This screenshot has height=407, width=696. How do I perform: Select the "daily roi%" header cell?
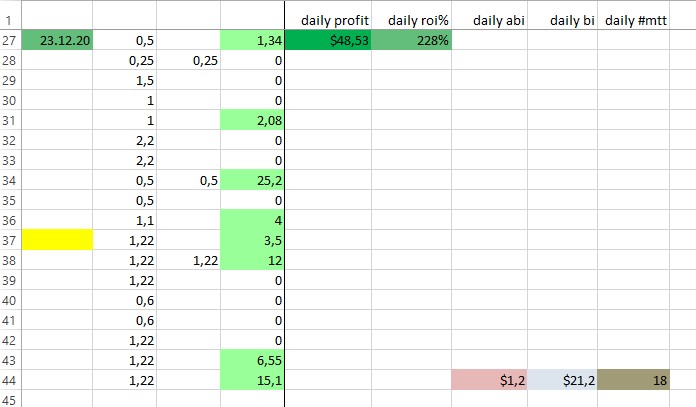411,20
